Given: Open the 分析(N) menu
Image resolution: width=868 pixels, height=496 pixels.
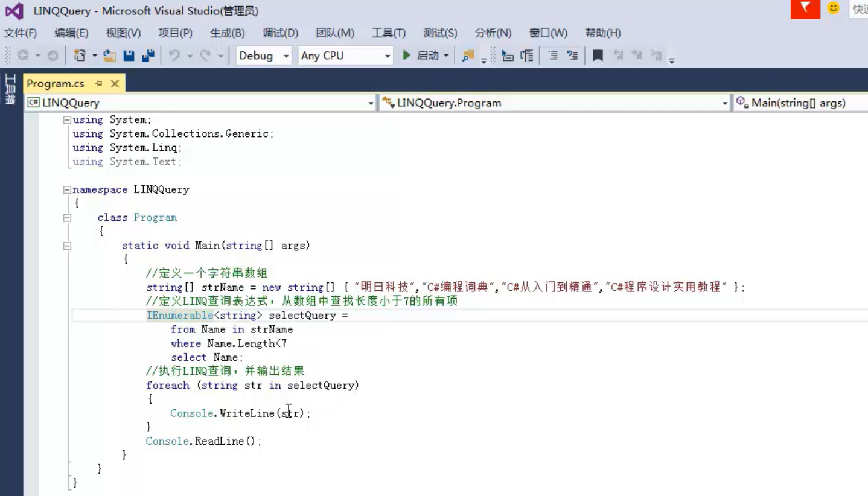Looking at the screenshot, I should pos(493,33).
